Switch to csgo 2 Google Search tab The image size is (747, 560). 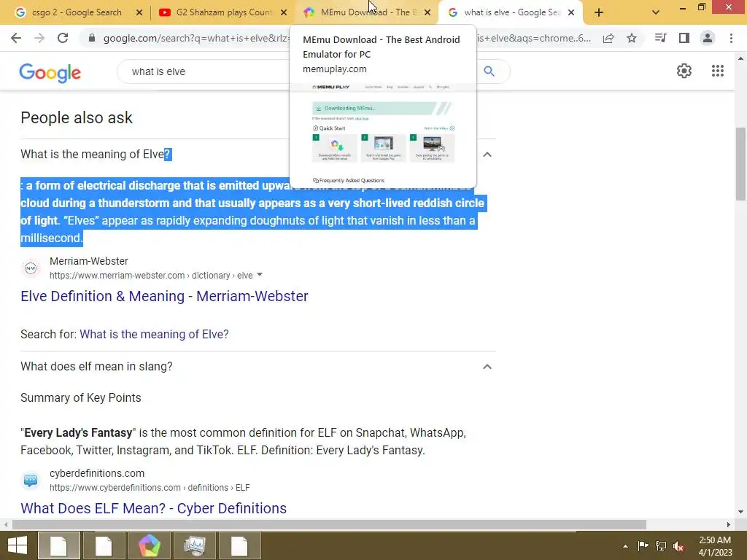(x=76, y=12)
